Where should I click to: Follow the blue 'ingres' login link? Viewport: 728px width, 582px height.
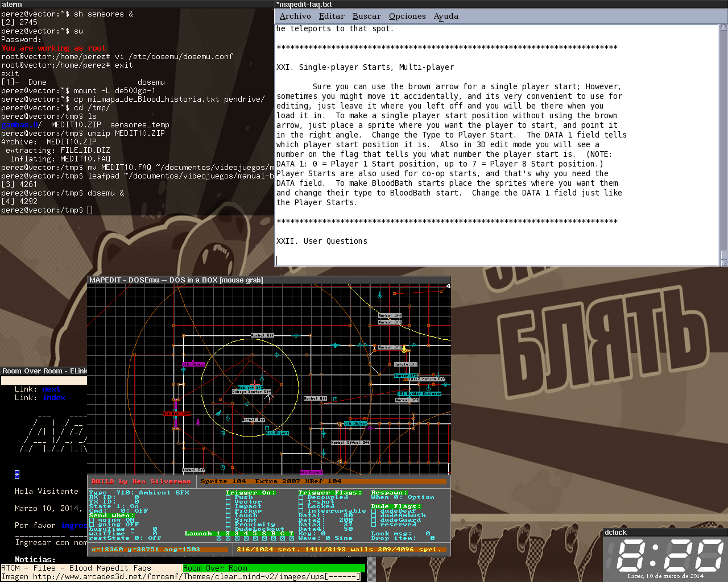(74, 526)
